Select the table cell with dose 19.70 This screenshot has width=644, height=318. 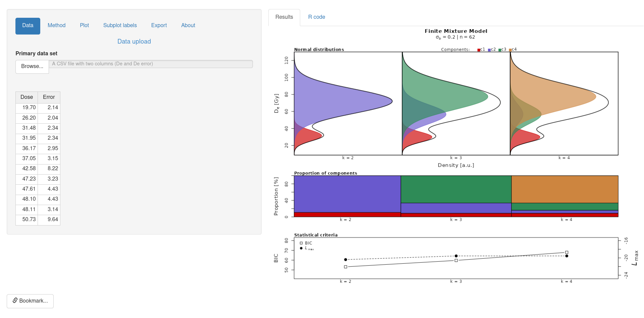click(x=27, y=108)
